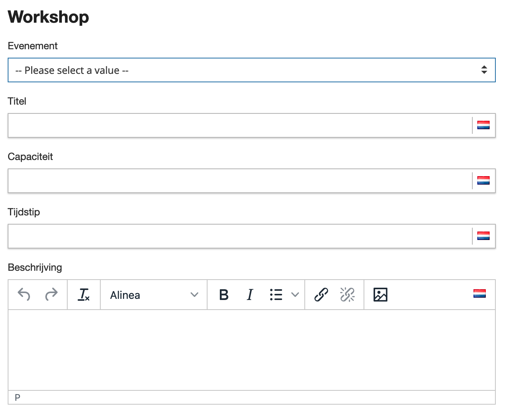Apply Italic formatting in the Beschrijving editor
This screenshot has width=505, height=420.
pos(249,295)
